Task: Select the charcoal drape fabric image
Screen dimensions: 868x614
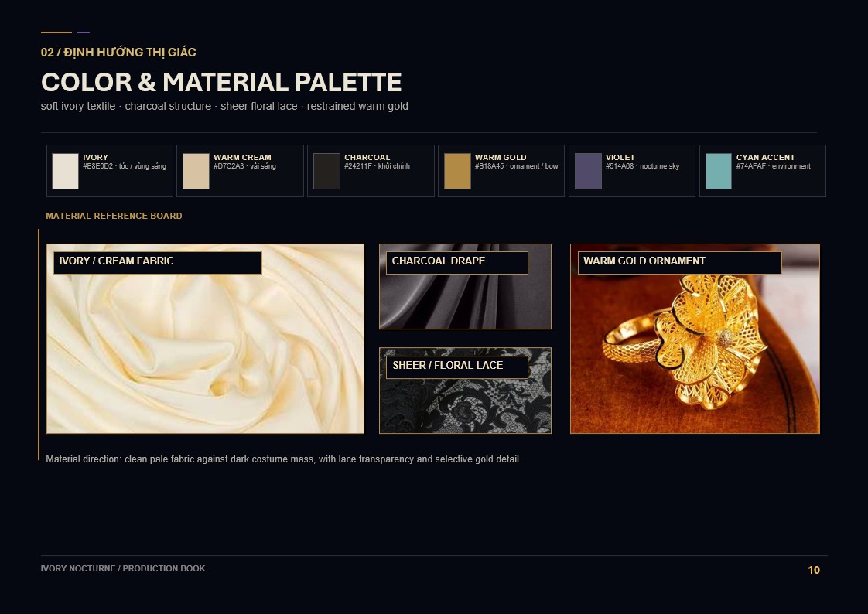Action: 465,287
